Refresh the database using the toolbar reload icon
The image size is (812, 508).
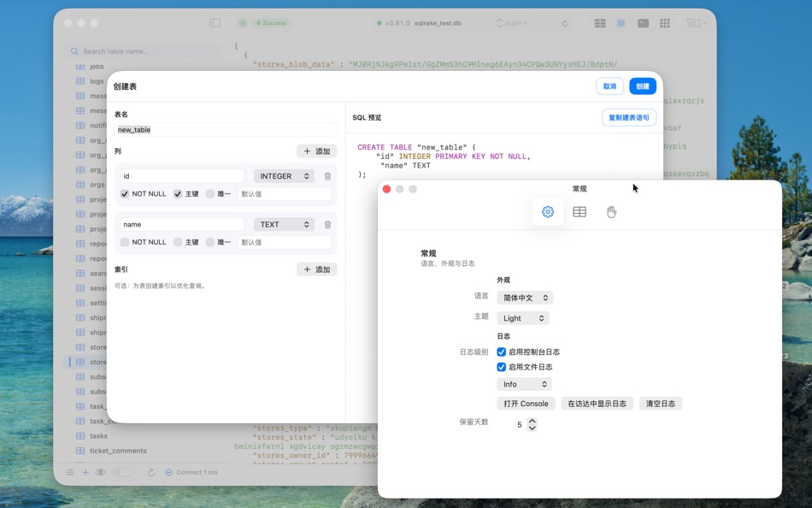[x=565, y=23]
